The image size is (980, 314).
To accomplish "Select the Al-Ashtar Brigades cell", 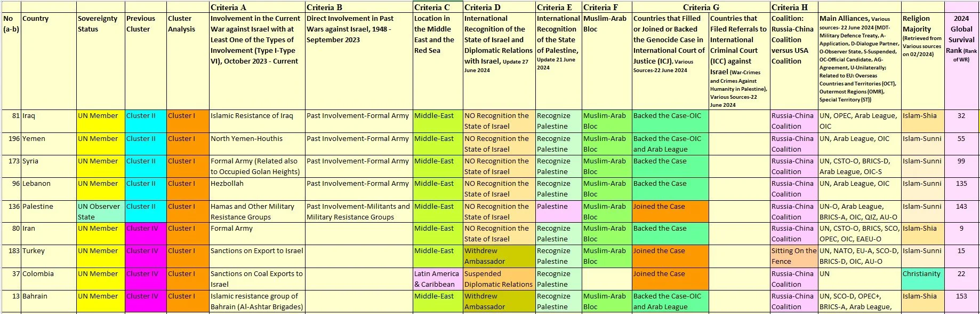I will tap(257, 302).
